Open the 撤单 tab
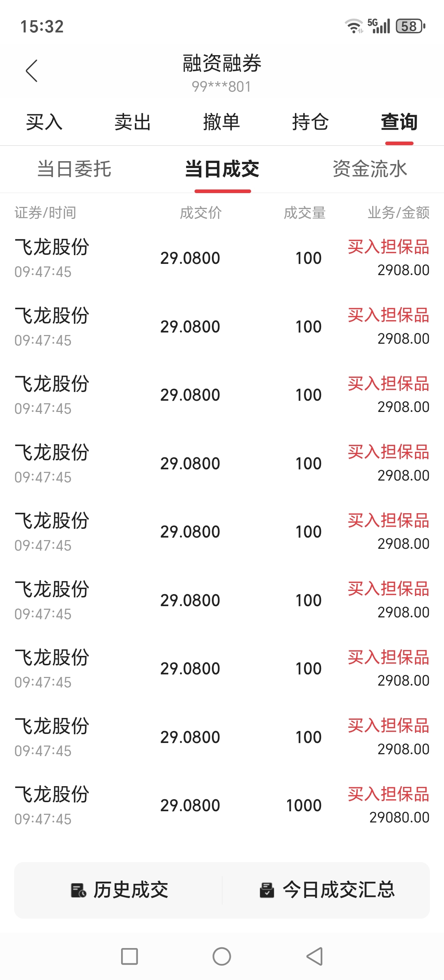Screen dimensions: 444x980 tap(222, 122)
